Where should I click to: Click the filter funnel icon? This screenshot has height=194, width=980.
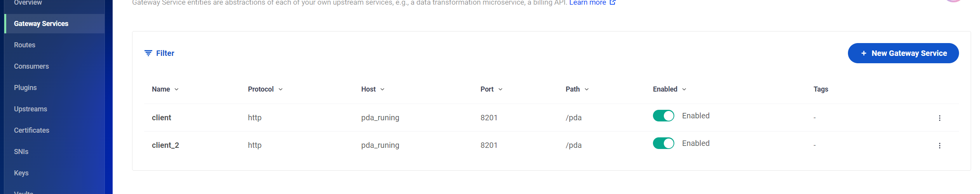[148, 53]
